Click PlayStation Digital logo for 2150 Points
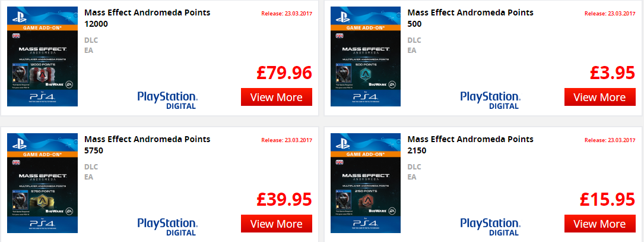644x242 pixels. [490, 227]
